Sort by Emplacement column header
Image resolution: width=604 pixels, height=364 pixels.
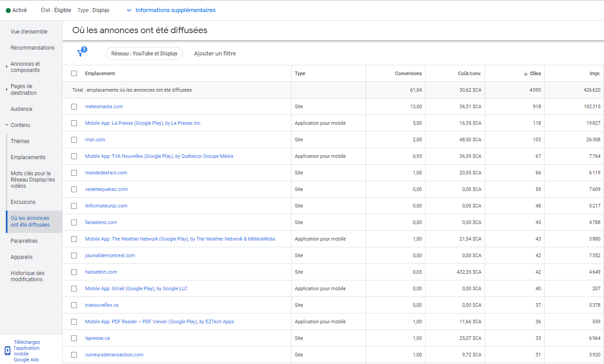[100, 73]
